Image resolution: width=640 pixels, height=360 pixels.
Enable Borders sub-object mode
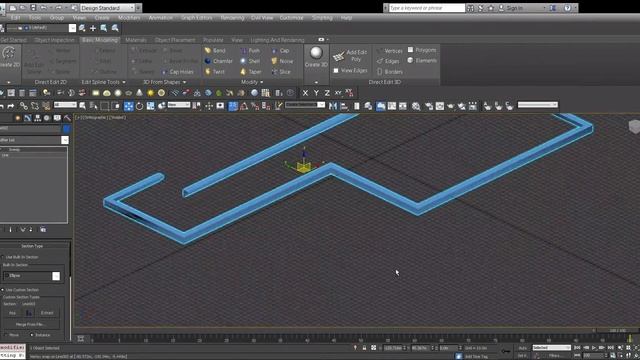click(390, 72)
